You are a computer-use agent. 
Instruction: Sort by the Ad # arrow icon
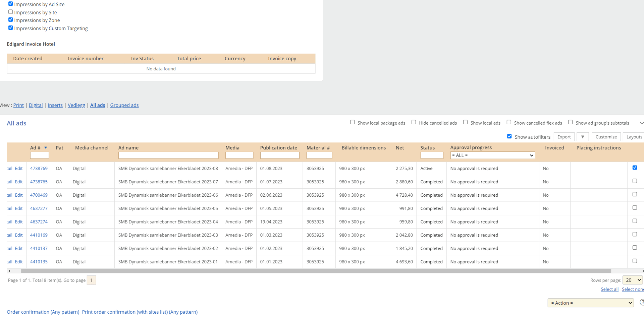pyautogui.click(x=46, y=148)
